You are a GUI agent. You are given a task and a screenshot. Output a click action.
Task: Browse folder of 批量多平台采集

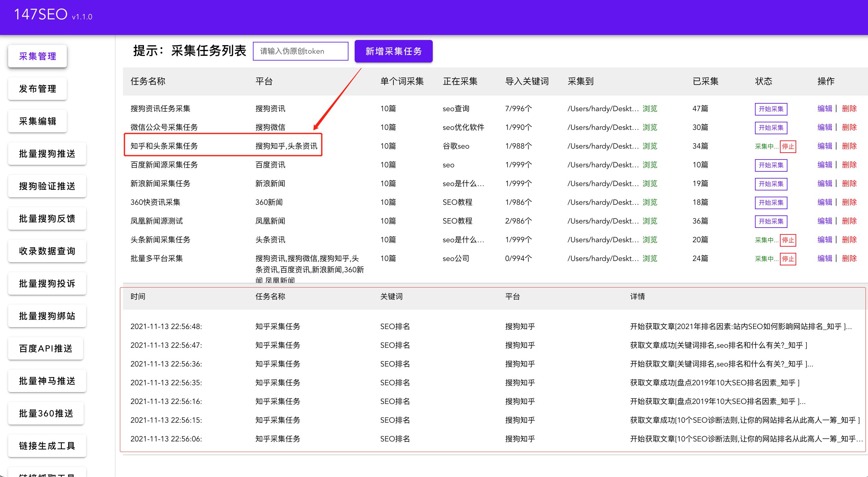click(650, 258)
